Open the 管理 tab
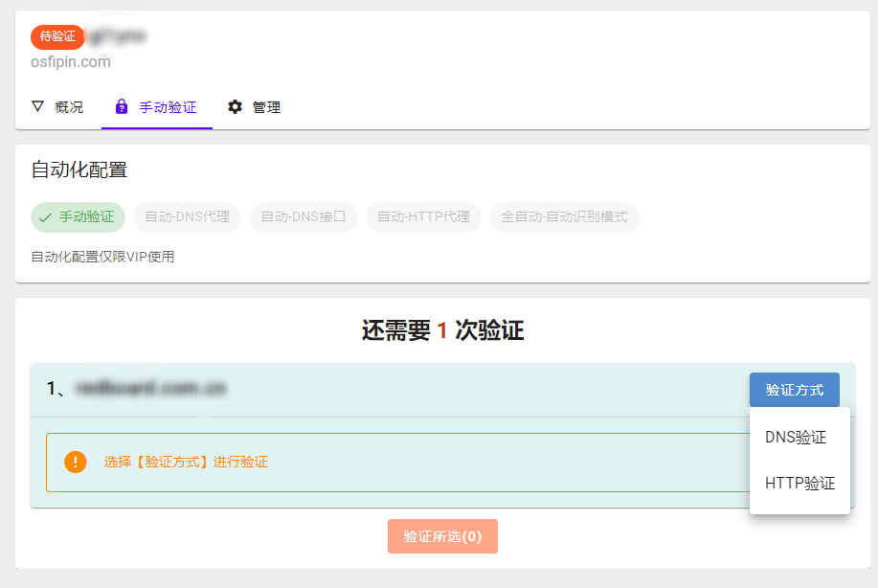This screenshot has width=878, height=588. 255,106
